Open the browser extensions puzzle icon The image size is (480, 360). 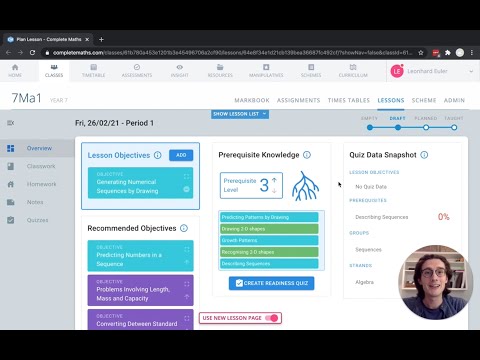(x=448, y=53)
